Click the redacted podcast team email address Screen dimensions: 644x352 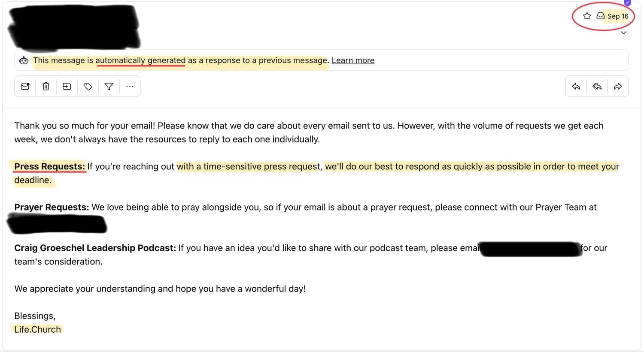point(530,249)
